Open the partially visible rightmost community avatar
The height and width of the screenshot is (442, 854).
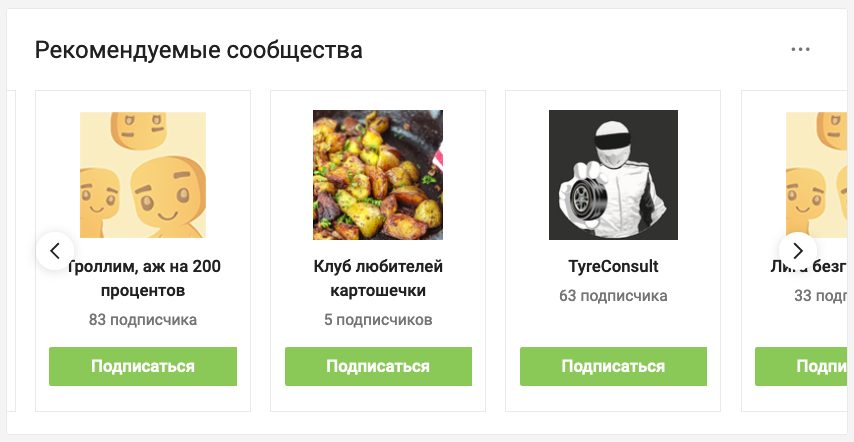pos(816,175)
